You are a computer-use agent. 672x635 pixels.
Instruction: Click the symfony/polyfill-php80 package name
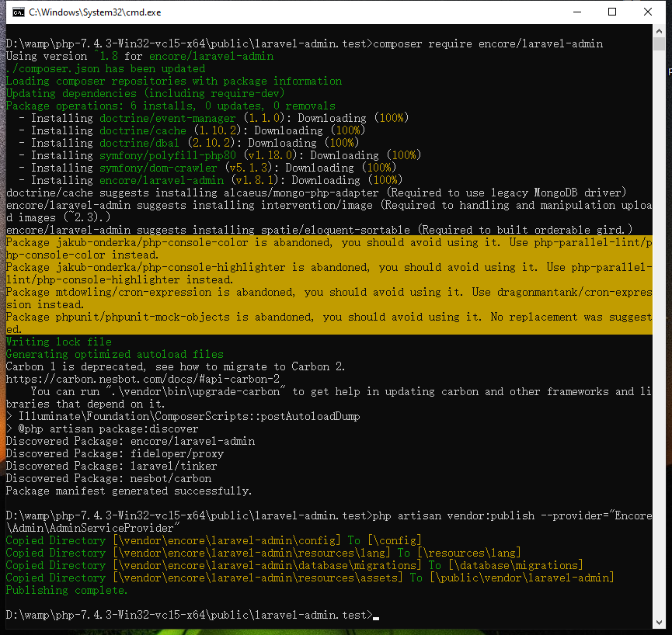168,155
